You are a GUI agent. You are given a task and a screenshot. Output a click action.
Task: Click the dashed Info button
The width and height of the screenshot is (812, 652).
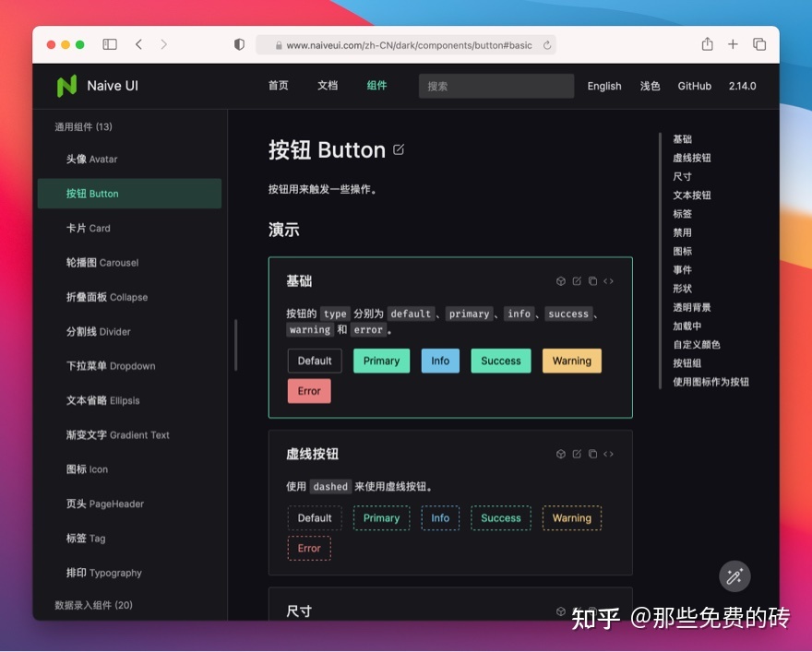[x=440, y=518]
